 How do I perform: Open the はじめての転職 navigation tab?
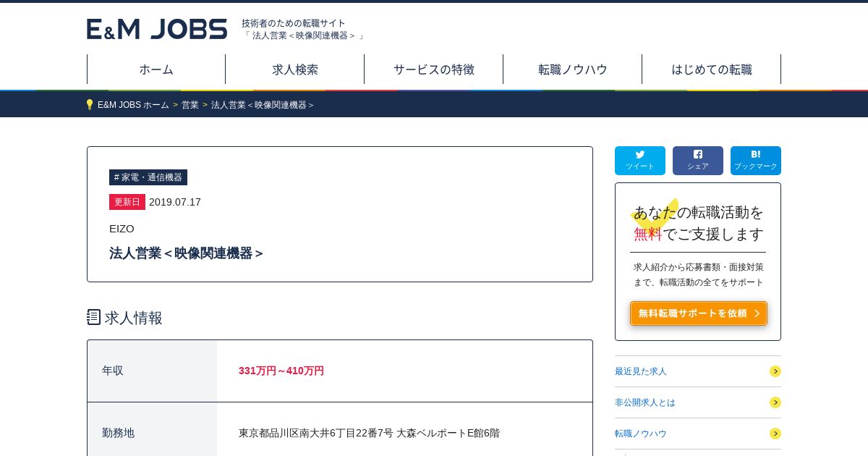pyautogui.click(x=712, y=69)
